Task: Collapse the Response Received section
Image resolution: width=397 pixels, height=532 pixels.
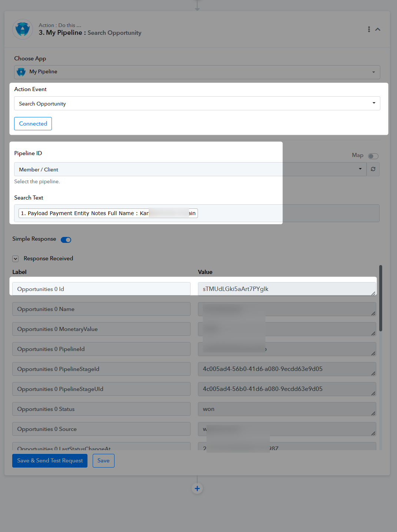Action: coord(16,259)
